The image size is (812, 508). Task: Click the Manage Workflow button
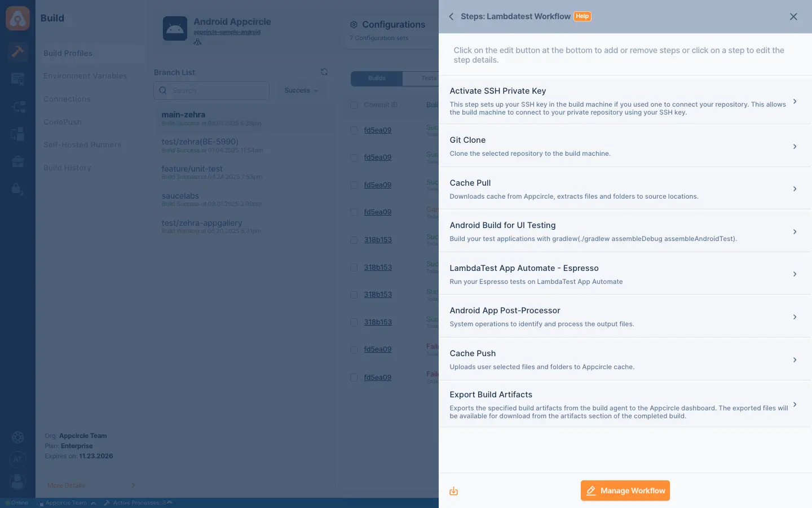point(625,491)
